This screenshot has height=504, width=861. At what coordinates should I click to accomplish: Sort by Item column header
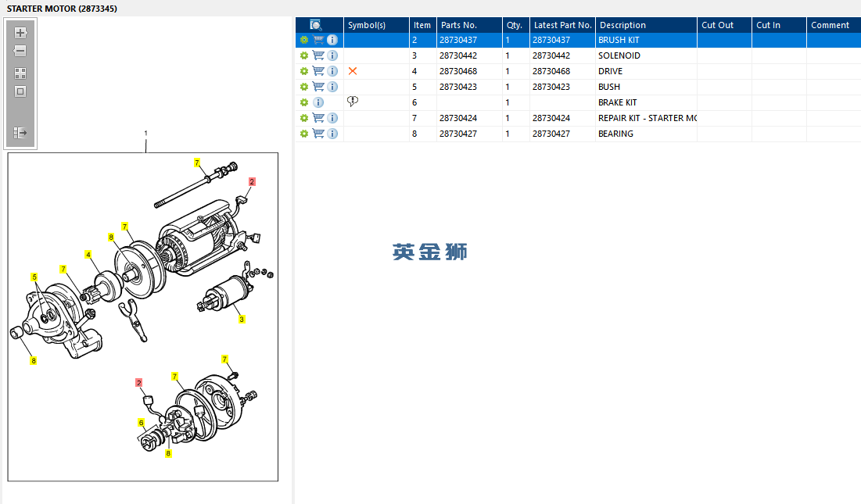coord(423,25)
